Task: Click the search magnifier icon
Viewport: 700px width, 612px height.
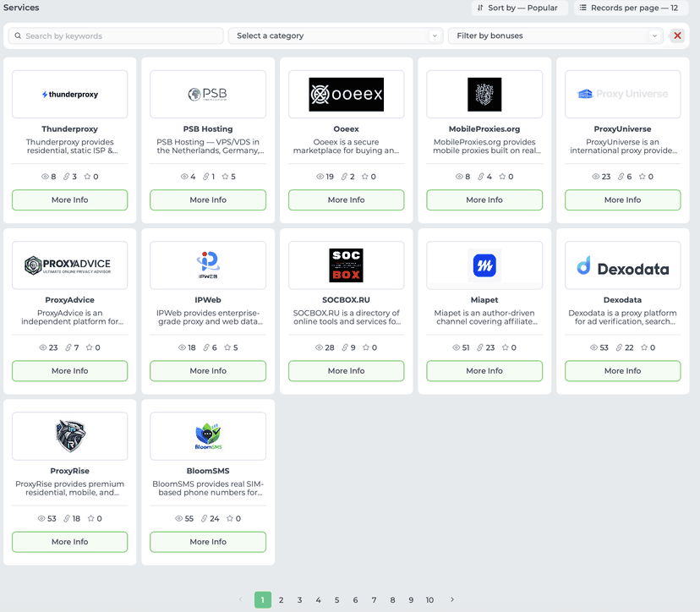Action: 18,36
